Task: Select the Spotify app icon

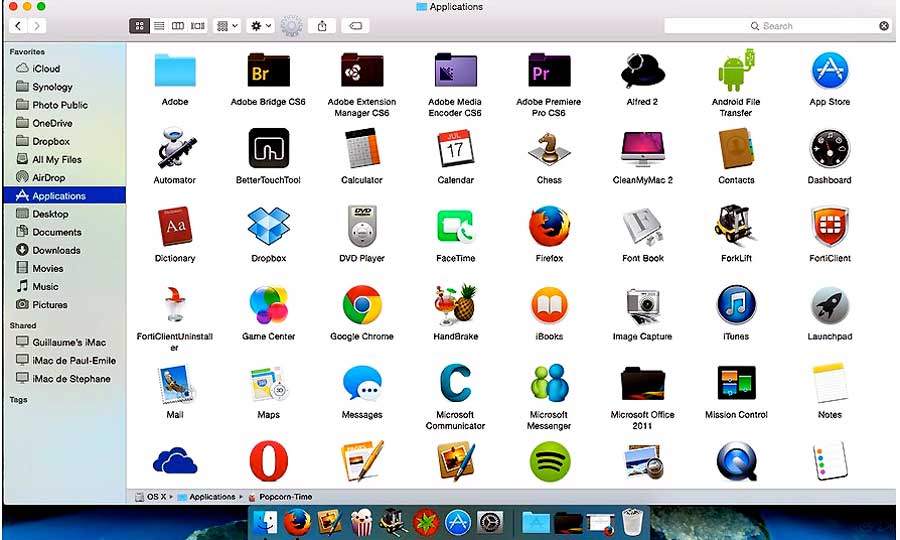Action: pos(549,461)
